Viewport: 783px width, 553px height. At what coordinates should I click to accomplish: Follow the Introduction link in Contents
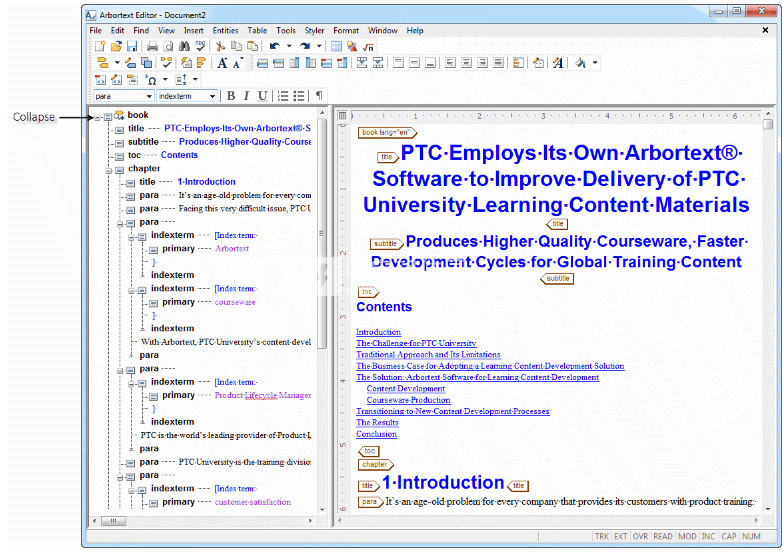378,332
